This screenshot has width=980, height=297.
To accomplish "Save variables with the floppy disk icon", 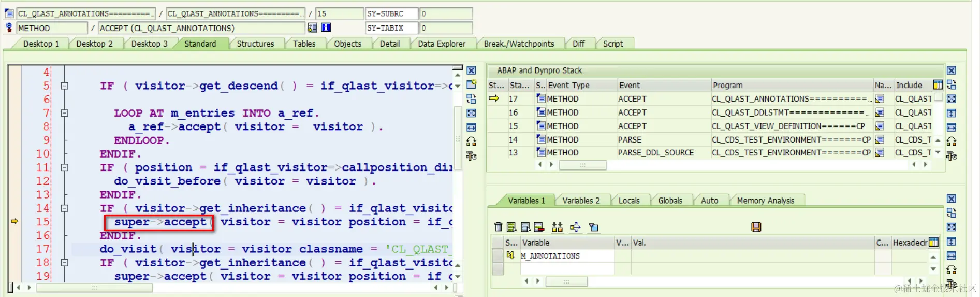I will point(756,227).
